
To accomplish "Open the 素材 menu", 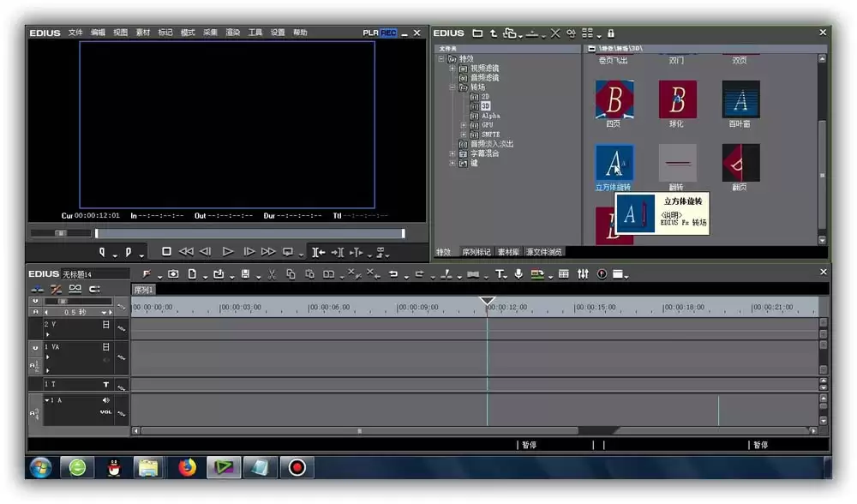I will pyautogui.click(x=142, y=33).
